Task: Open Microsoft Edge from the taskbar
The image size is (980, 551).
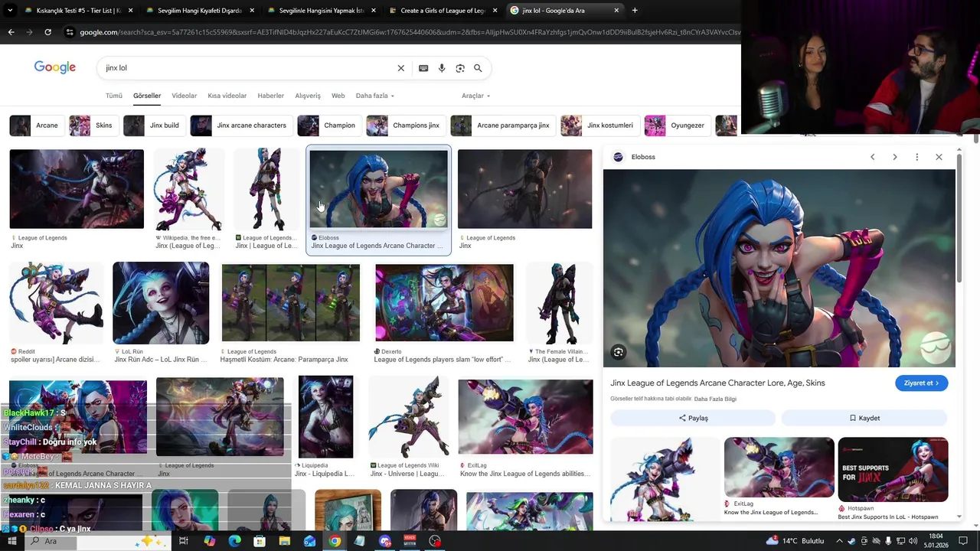Action: pos(234,541)
